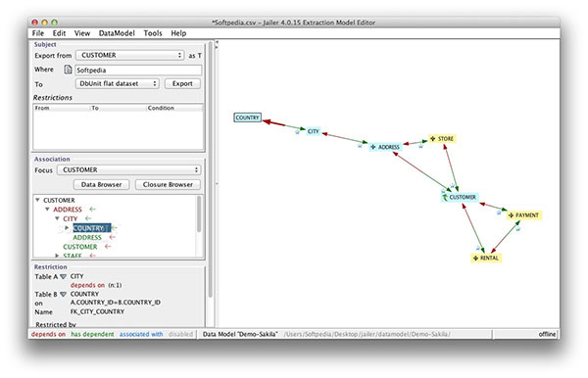
Task: Select the red CITY tree item
Action: [x=71, y=218]
